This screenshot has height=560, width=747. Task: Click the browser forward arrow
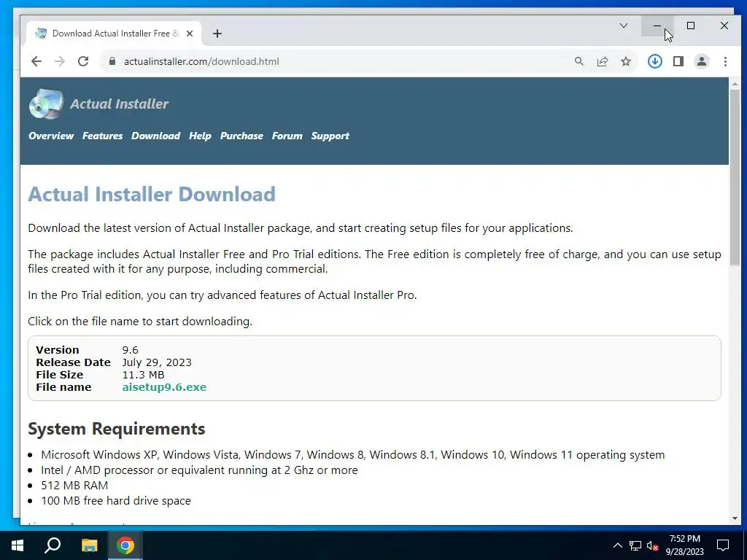pos(60,61)
